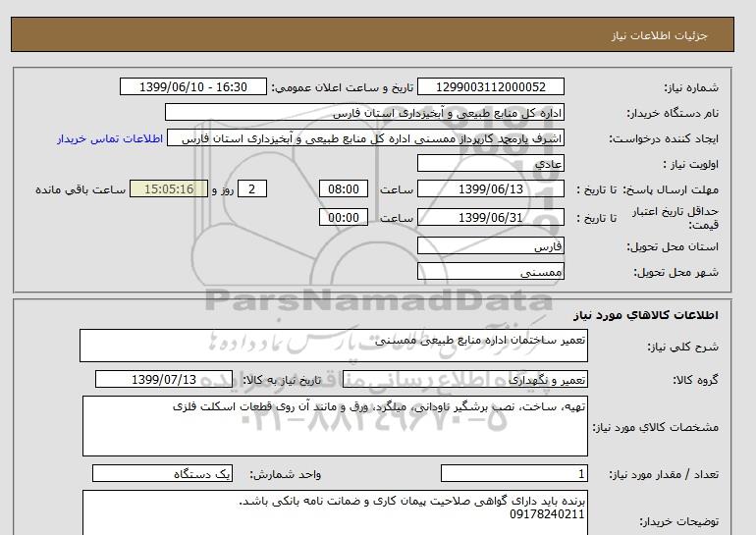Click the delivery province field فارس

491,245
